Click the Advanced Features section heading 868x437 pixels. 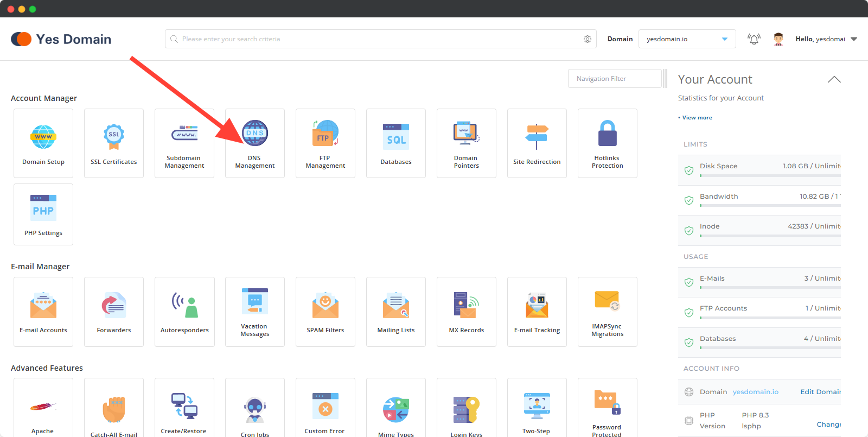[47, 368]
